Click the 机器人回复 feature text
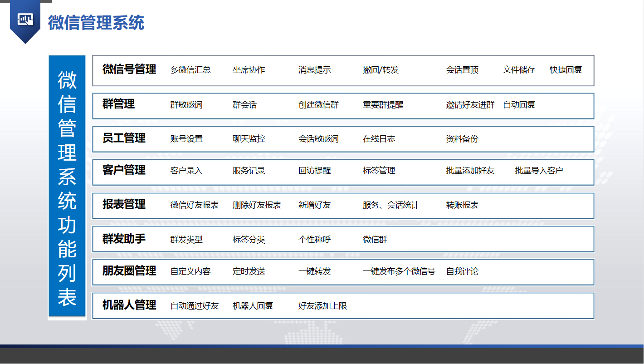Image resolution: width=644 pixels, height=364 pixels. tap(253, 306)
